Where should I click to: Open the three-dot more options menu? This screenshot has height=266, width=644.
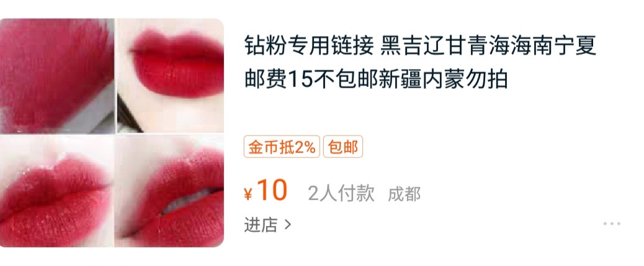click(x=612, y=224)
